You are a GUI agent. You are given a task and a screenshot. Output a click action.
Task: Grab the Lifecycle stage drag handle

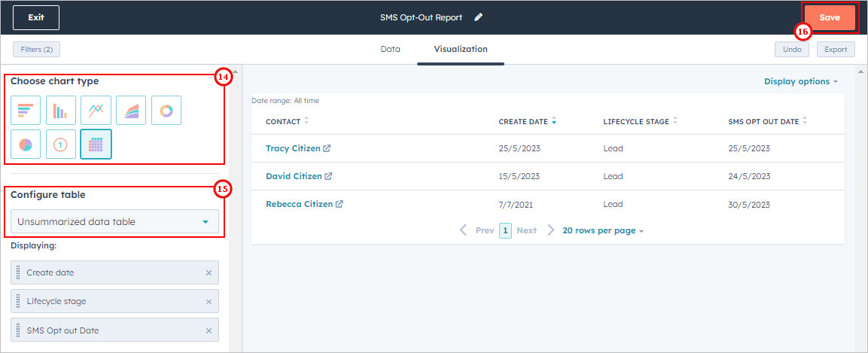(18, 302)
